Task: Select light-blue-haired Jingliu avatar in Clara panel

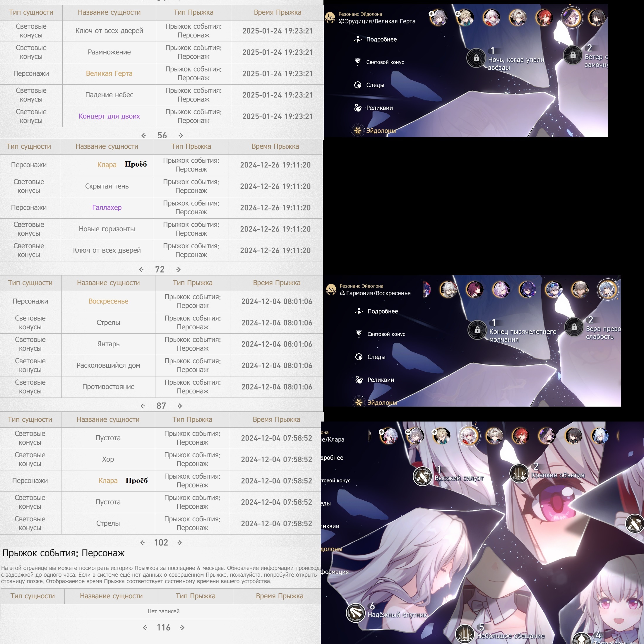Action: (600, 436)
